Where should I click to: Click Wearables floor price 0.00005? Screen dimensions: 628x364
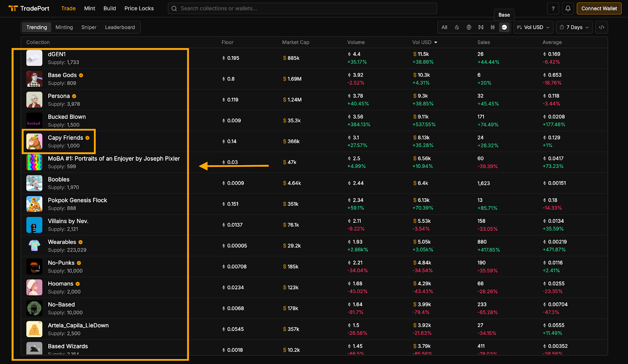tap(235, 246)
